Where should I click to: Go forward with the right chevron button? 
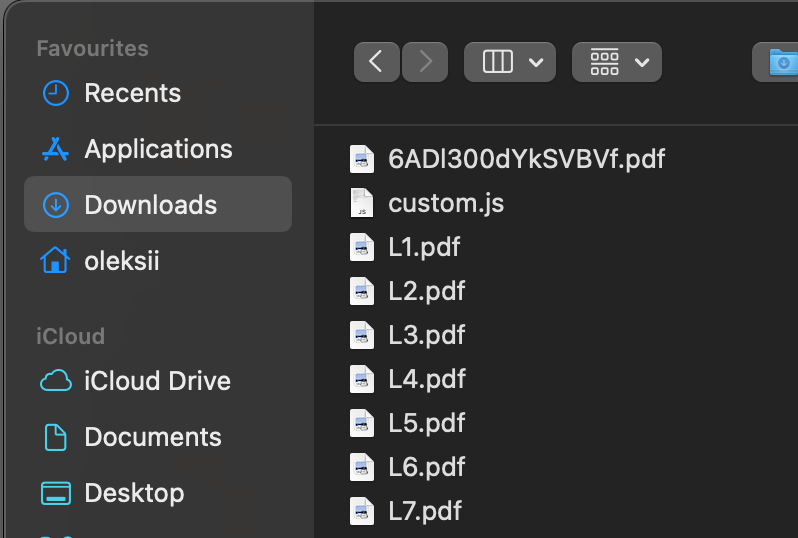pos(425,62)
